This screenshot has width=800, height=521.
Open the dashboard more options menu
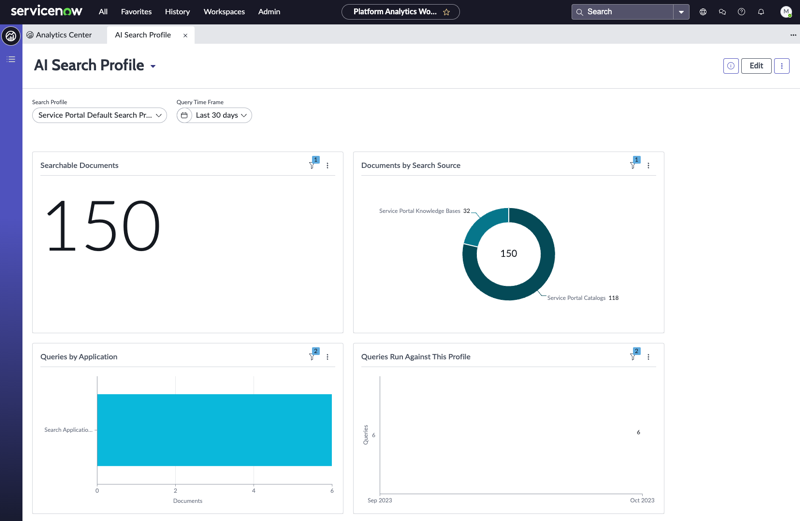(782, 66)
